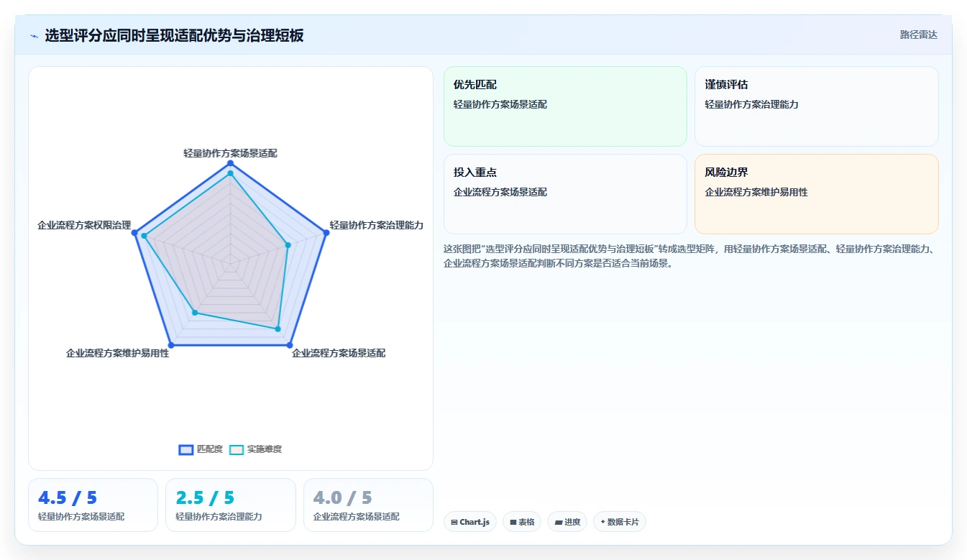Click the lightning icon beside the title
This screenshot has width=967, height=560.
point(34,35)
